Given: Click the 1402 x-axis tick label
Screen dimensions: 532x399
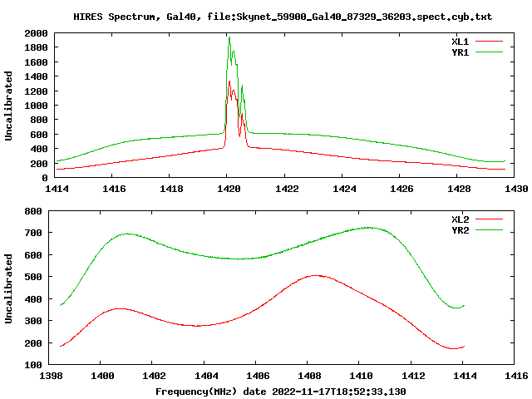Looking at the screenshot, I should [x=154, y=376].
